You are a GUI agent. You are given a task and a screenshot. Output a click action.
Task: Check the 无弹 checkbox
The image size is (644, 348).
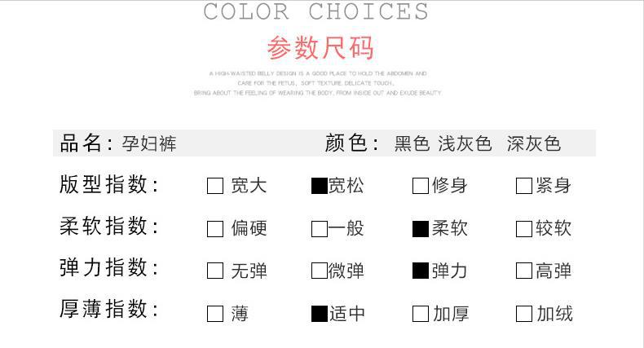pyautogui.click(x=215, y=271)
